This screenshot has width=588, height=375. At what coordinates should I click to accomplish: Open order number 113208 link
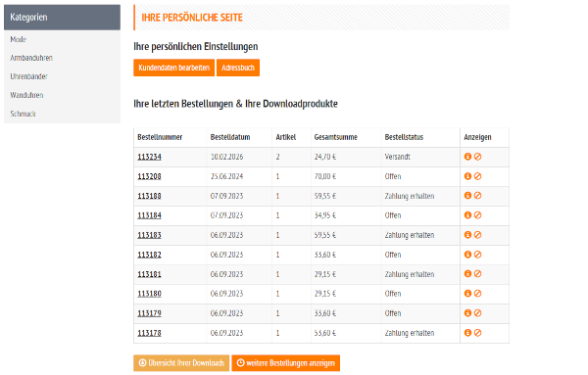click(x=149, y=176)
